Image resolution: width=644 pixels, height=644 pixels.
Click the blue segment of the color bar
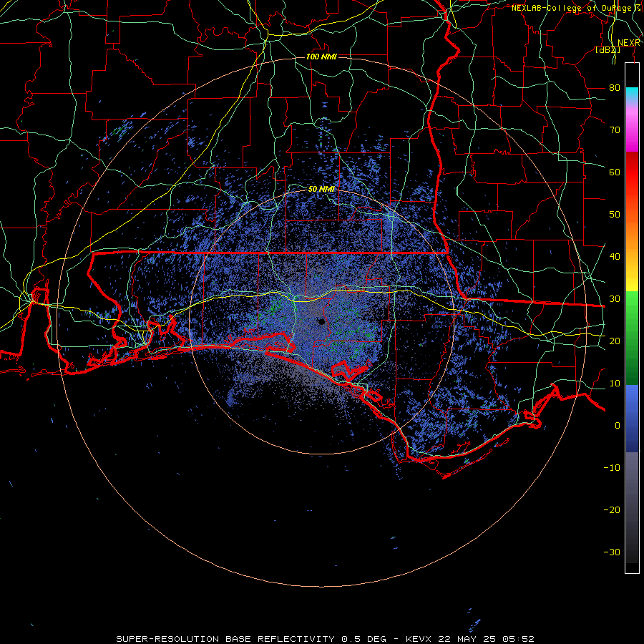click(632, 418)
